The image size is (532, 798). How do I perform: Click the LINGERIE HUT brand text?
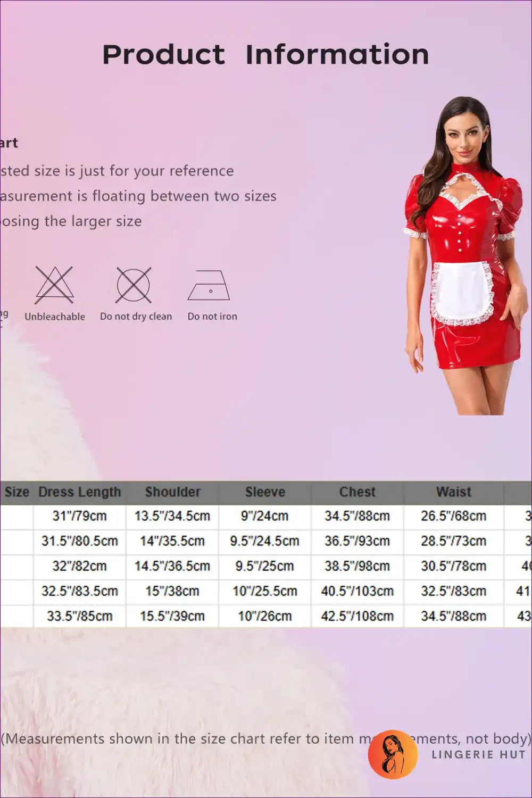(478, 754)
